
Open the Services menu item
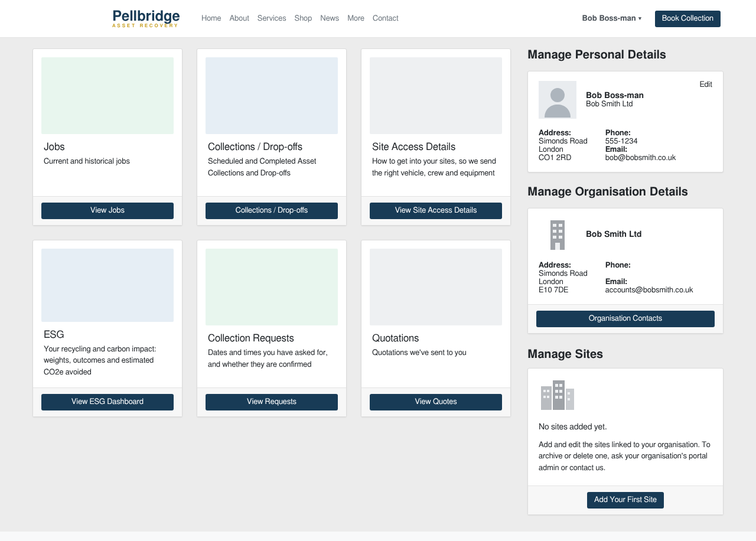point(272,18)
